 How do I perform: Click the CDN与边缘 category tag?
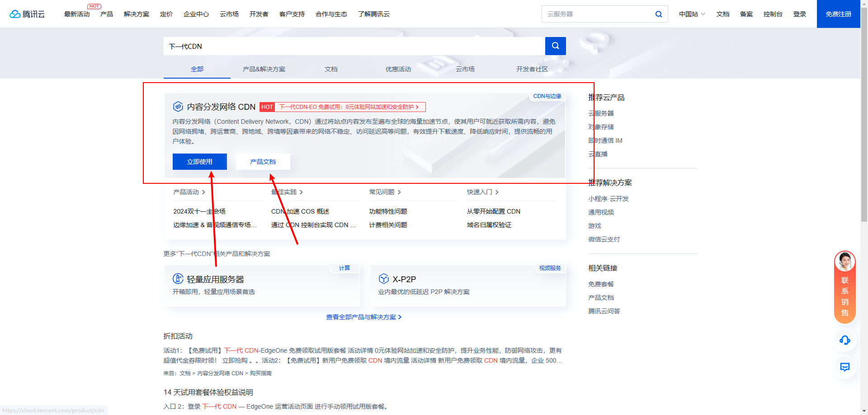547,96
